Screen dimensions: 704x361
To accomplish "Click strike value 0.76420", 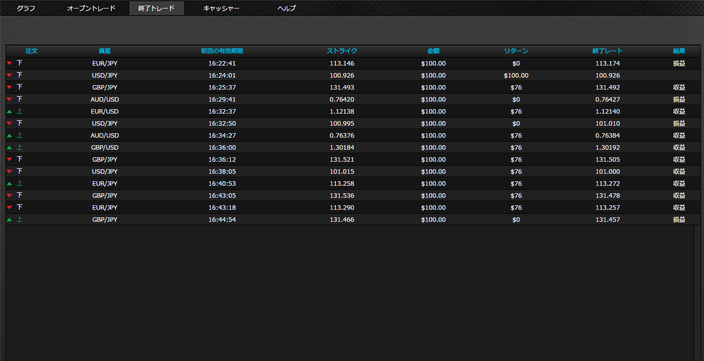I will pyautogui.click(x=342, y=99).
